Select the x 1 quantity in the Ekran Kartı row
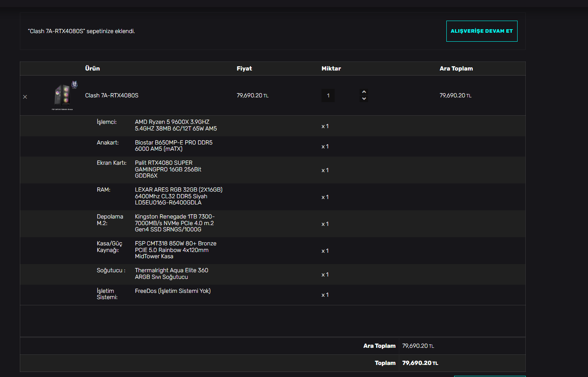 click(x=325, y=170)
